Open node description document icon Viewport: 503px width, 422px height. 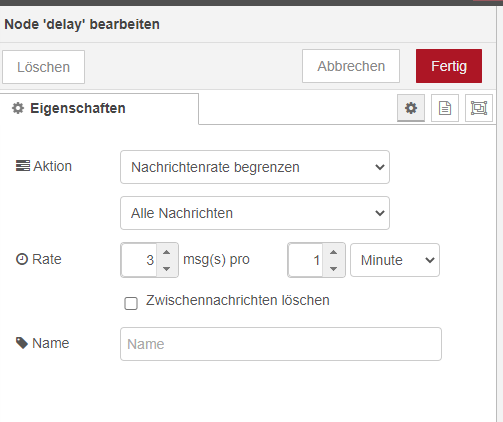click(445, 108)
